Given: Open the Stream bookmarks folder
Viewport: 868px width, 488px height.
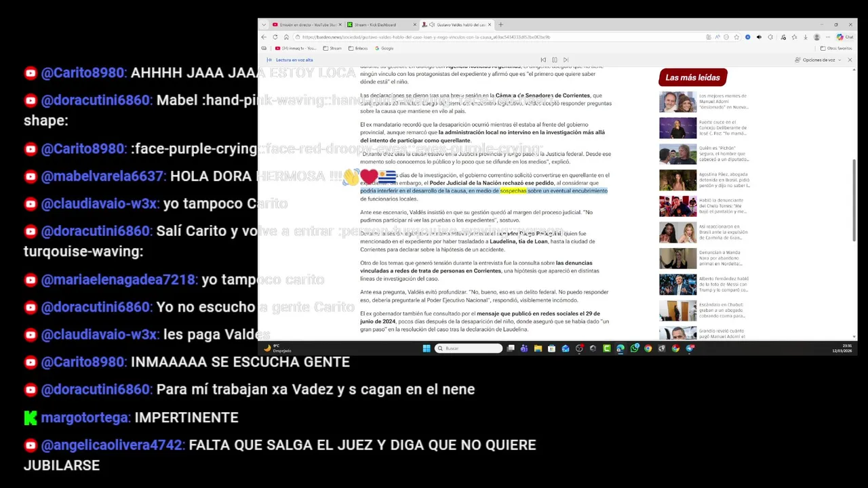Looking at the screenshot, I should pos(332,48).
